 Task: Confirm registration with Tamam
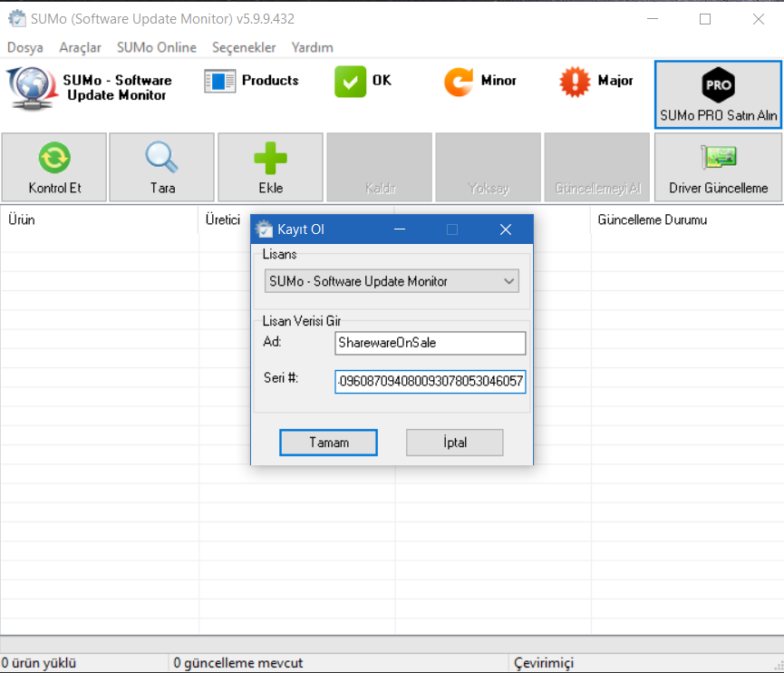click(328, 443)
